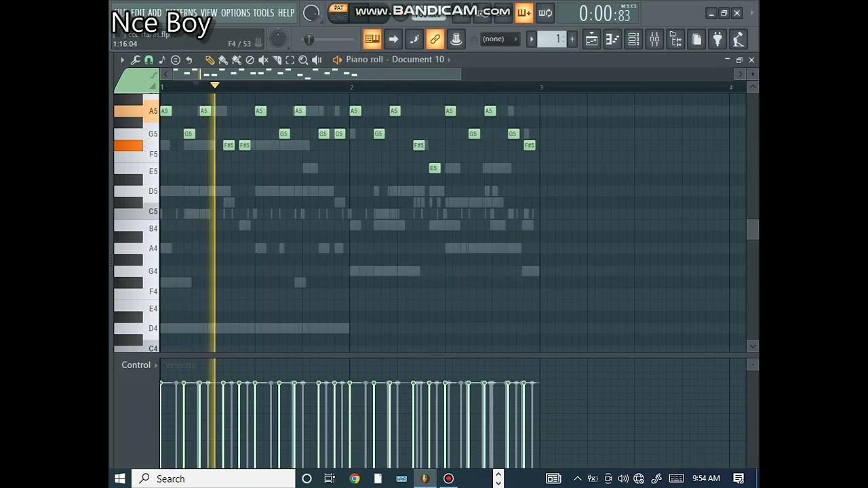Screen dimensions: 868x488
Task: Select the Draw pencil tool
Action: [x=210, y=60]
